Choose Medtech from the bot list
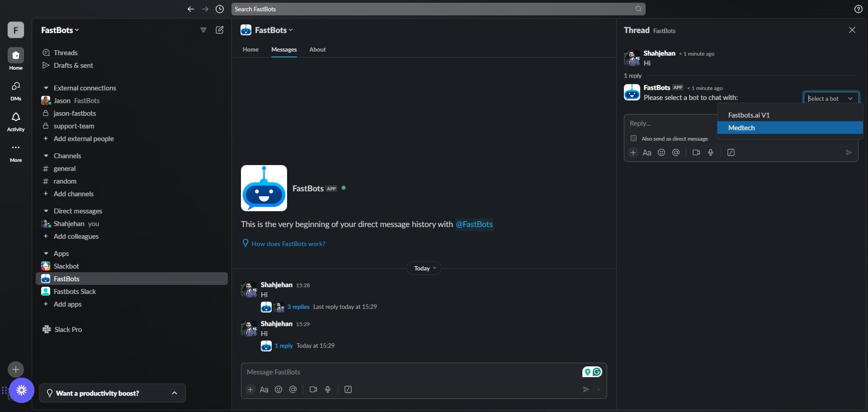 pos(790,128)
